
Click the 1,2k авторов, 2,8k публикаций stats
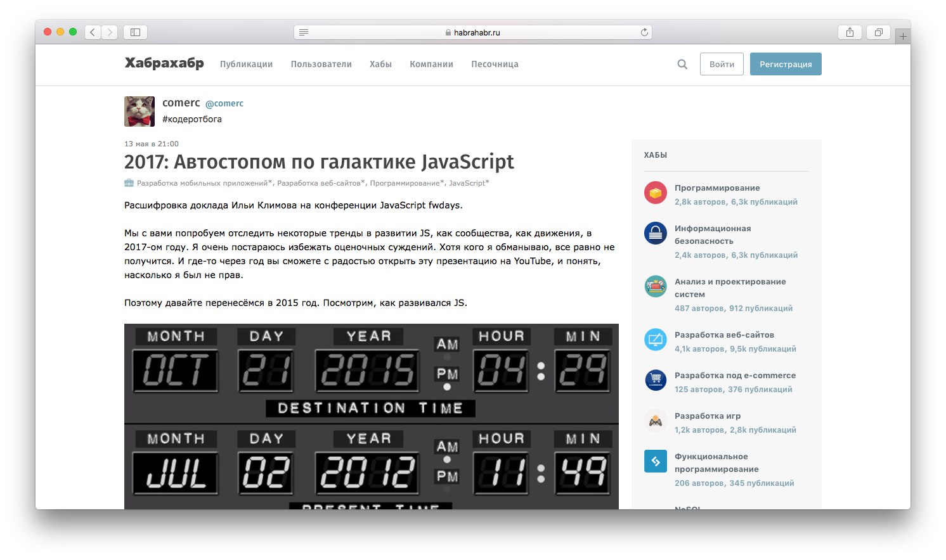click(x=735, y=430)
